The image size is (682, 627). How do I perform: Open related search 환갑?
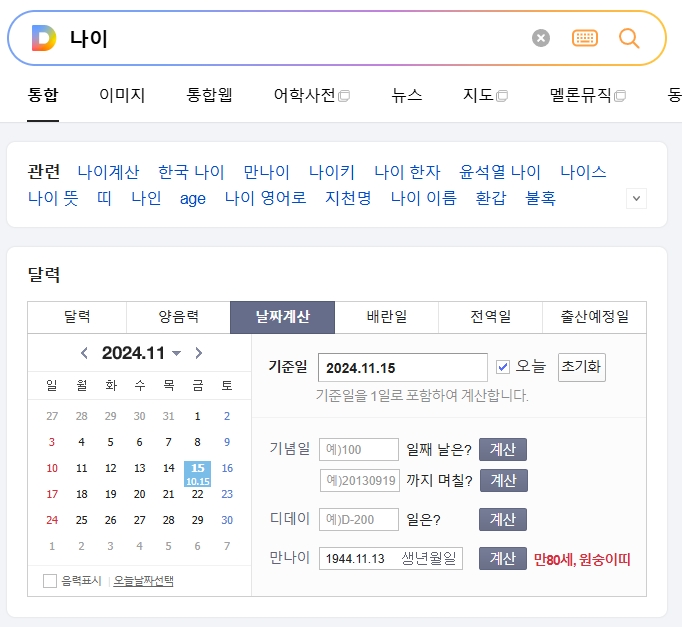click(491, 198)
